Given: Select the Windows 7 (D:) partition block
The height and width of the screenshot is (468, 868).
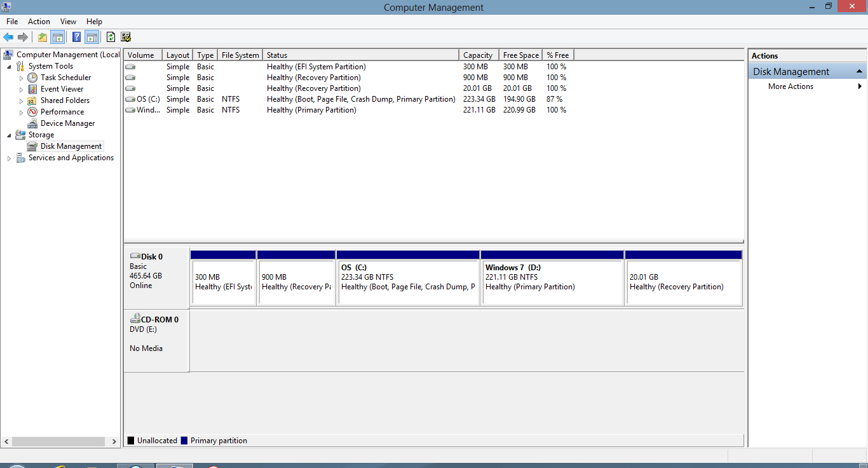Looking at the screenshot, I should pos(552,277).
